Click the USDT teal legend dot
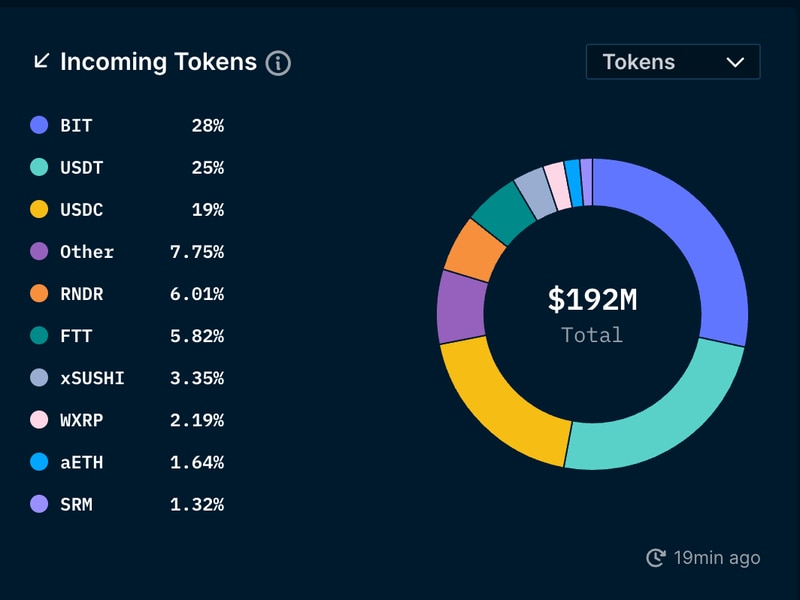 click(39, 168)
